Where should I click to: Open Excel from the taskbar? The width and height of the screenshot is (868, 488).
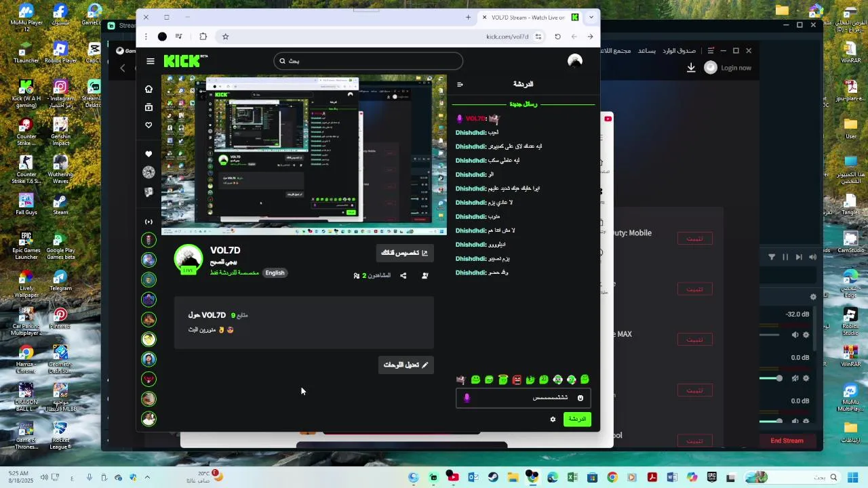(x=572, y=478)
